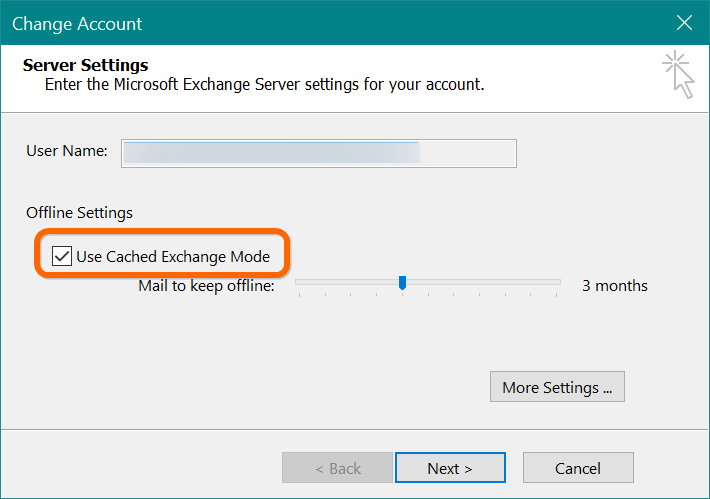Click the far right end of offline slider

[558, 284]
